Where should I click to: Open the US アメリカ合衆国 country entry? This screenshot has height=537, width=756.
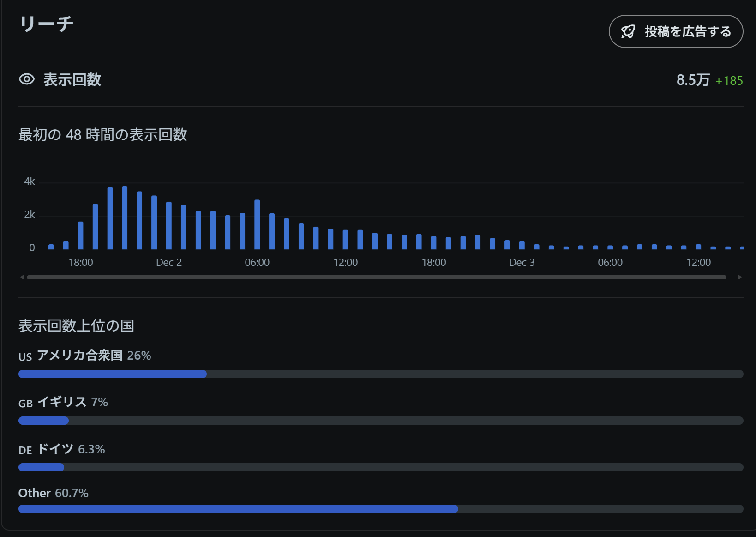[84, 356]
